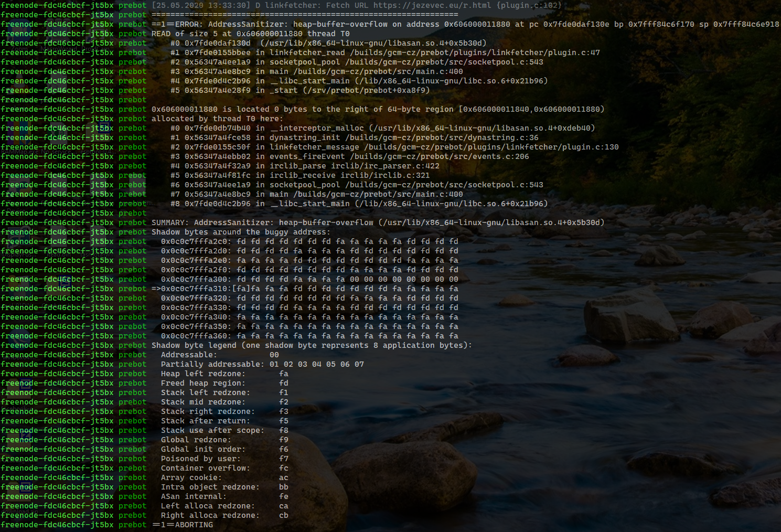Viewport: 781px width, 532px height.
Task: Click dynastring_init in the allocation trace
Action: (x=305, y=137)
